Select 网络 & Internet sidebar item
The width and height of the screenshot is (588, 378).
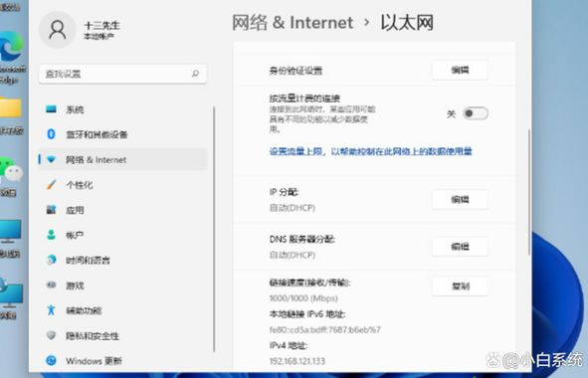click(122, 159)
